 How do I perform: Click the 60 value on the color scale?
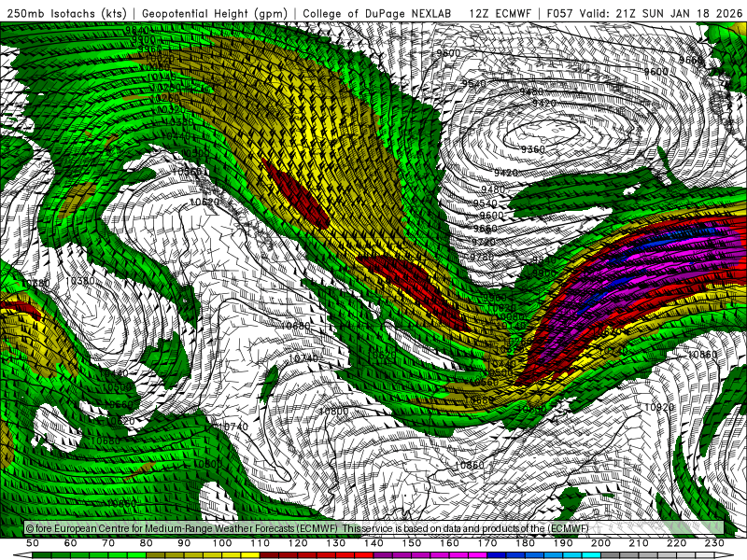click(x=70, y=542)
